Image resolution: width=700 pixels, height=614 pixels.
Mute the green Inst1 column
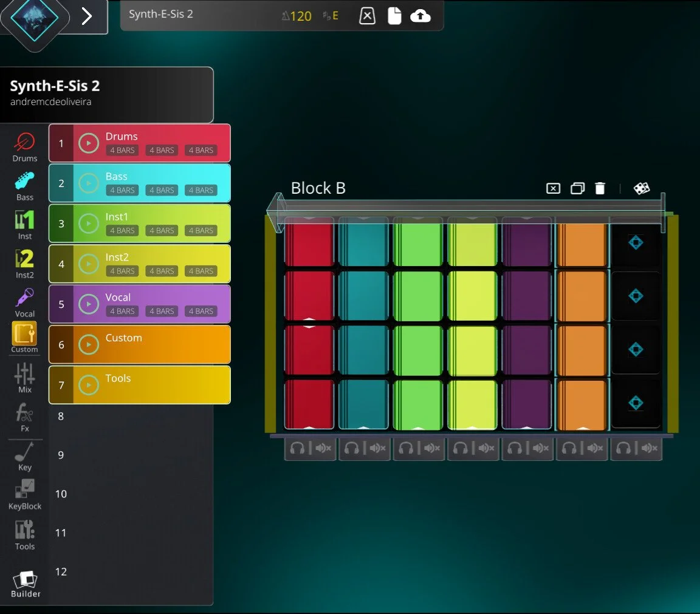pos(431,448)
